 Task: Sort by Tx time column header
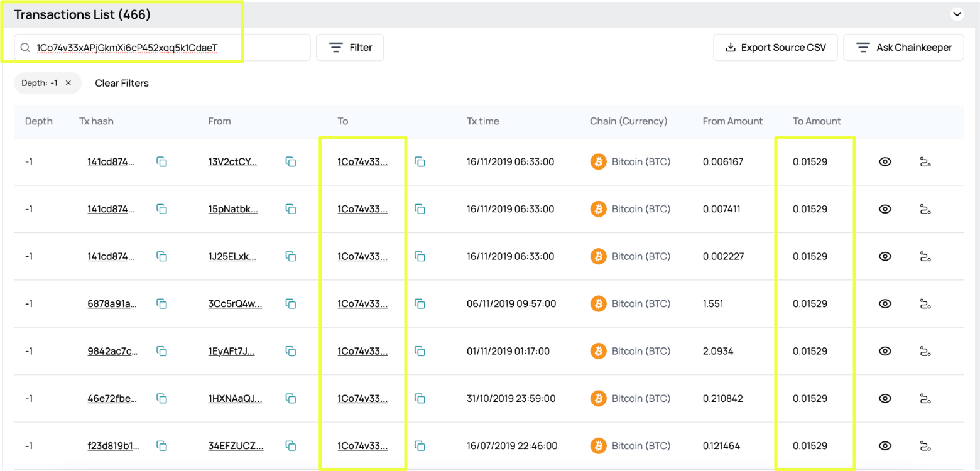coord(482,121)
